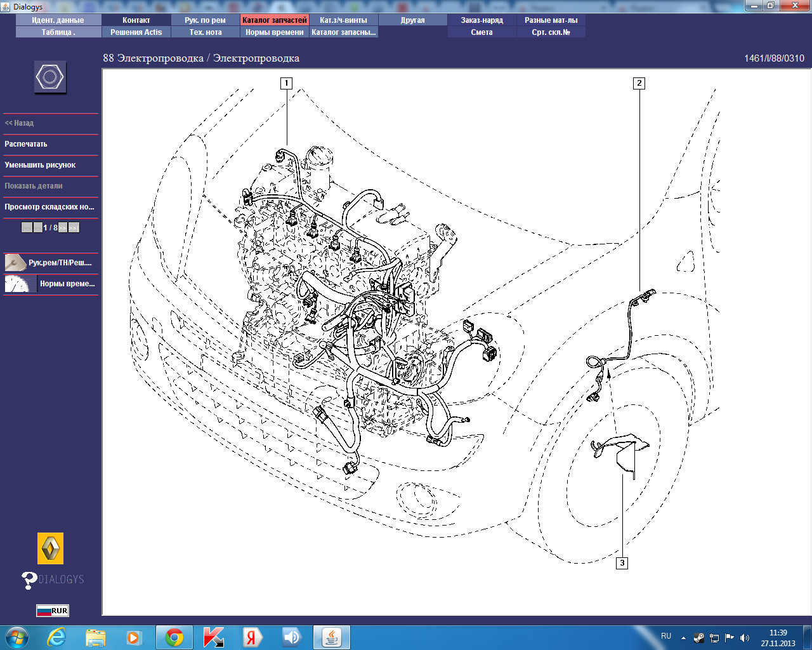Viewport: 812px width, 650px height.
Task: Open the Смета tab
Action: [482, 32]
